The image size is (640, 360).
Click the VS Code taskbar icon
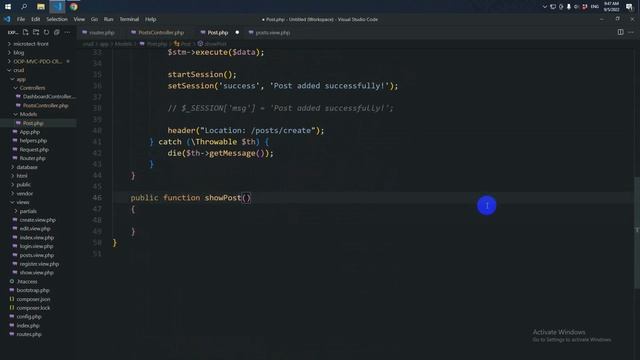pos(57,7)
